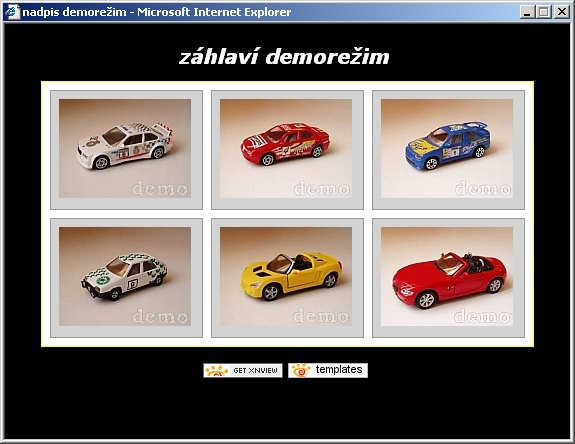Open the yellow convertible thumbnail

[x=286, y=276]
